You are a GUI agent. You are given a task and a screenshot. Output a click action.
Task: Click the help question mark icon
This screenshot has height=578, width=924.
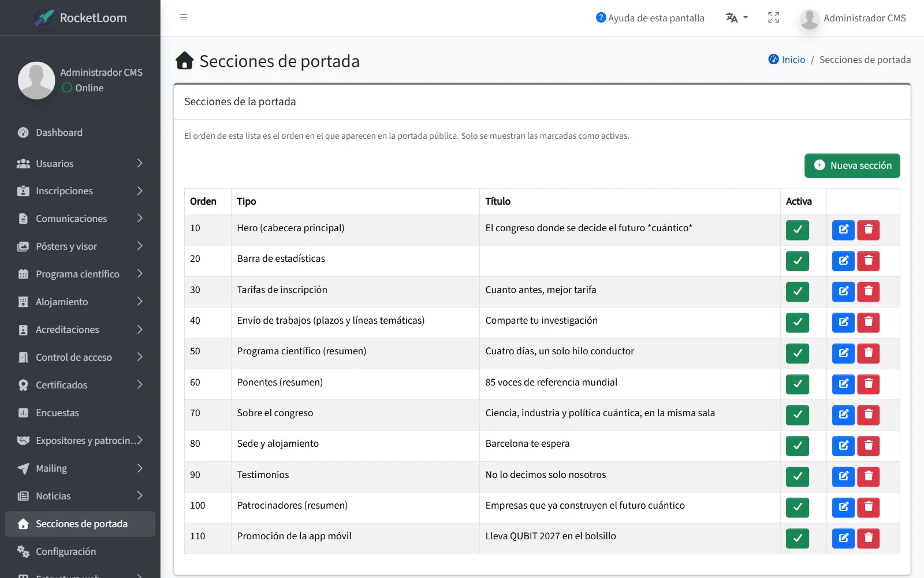[x=601, y=17]
